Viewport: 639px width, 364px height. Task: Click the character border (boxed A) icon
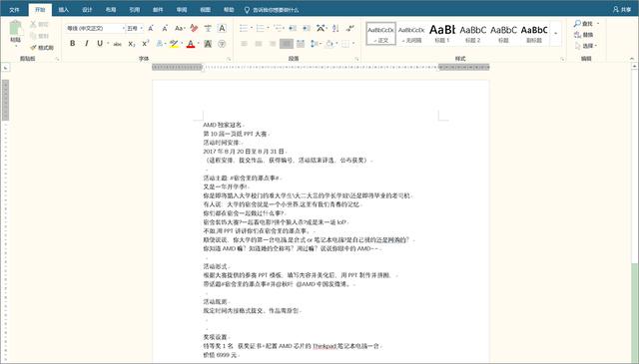click(x=222, y=28)
